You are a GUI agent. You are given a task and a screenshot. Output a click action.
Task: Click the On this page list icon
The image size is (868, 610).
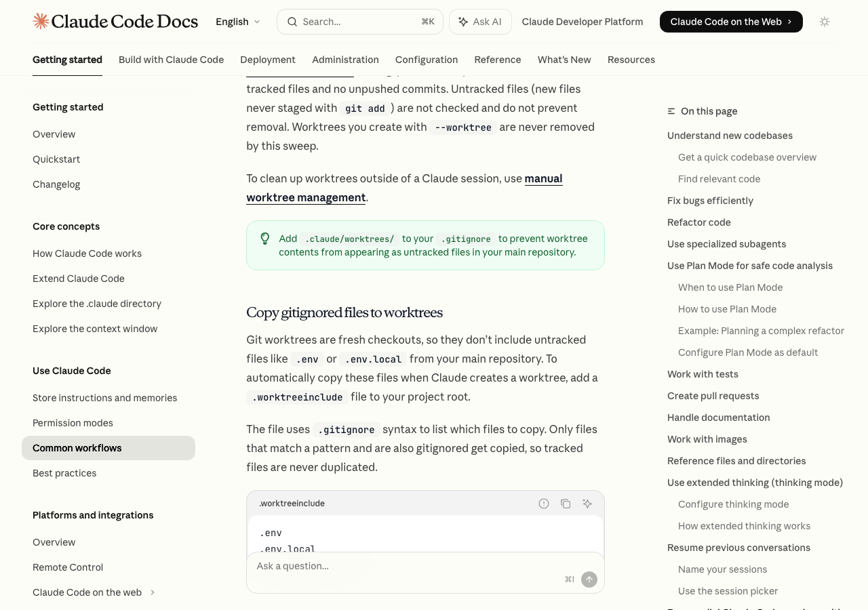tap(670, 110)
